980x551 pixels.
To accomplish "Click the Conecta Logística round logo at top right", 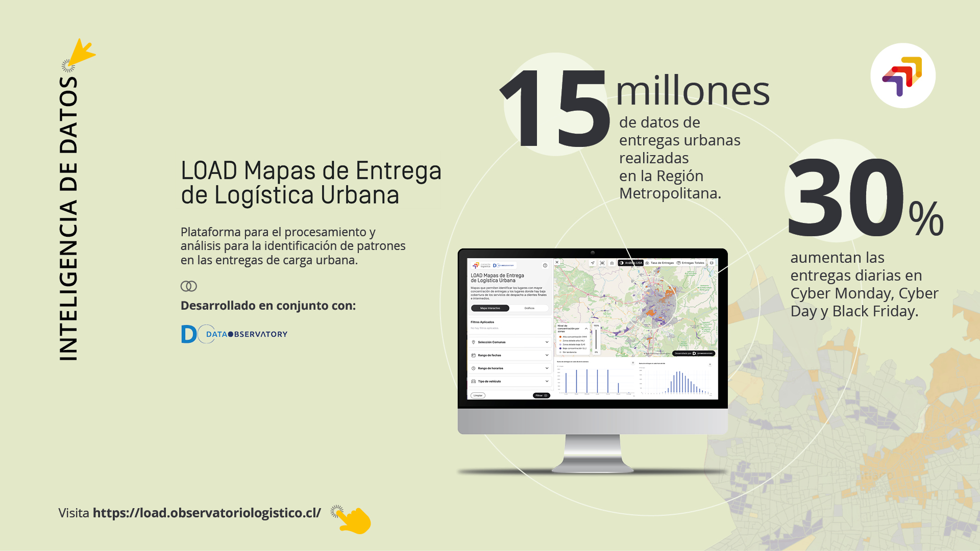I will coord(902,76).
